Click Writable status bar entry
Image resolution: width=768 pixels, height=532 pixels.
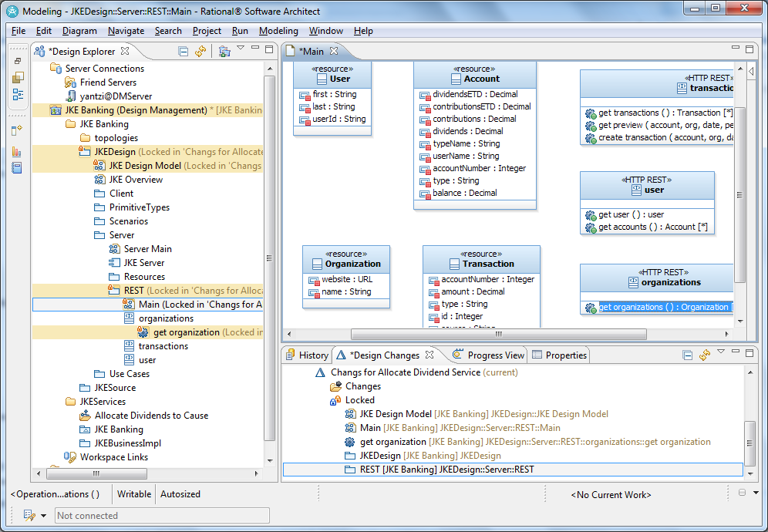133,493
